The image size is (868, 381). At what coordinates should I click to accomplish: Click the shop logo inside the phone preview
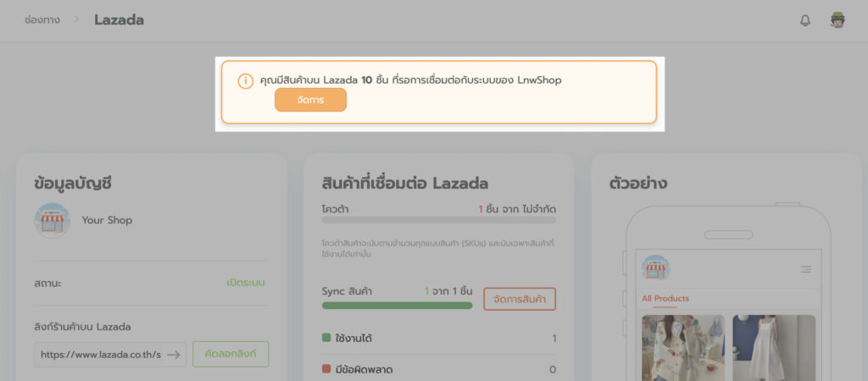coord(655,268)
